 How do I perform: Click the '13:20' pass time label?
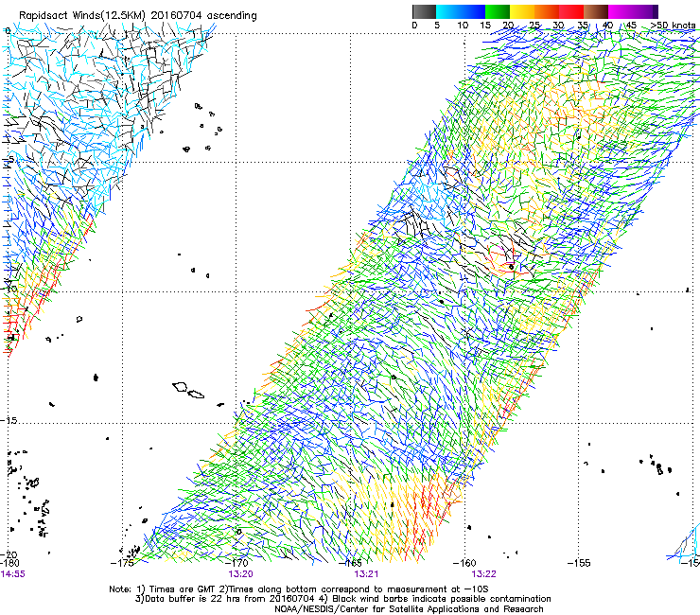click(240, 574)
